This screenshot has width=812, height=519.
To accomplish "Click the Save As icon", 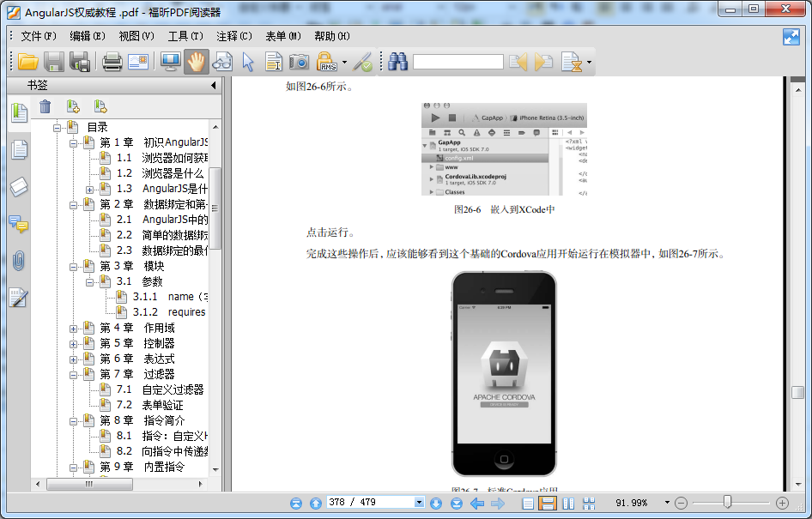I will [x=80, y=62].
